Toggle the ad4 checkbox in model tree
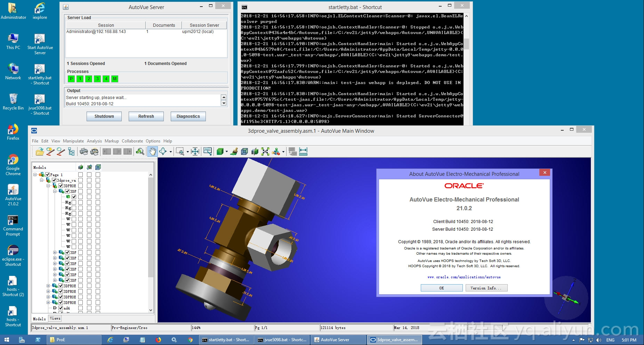Image resolution: width=644 pixels, height=345 pixels. [61, 308]
